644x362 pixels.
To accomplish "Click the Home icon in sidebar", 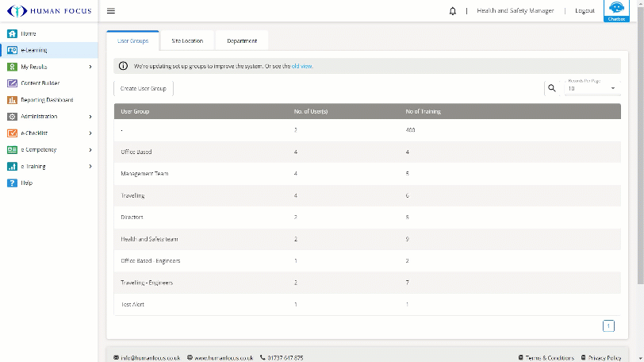I will tap(12, 33).
